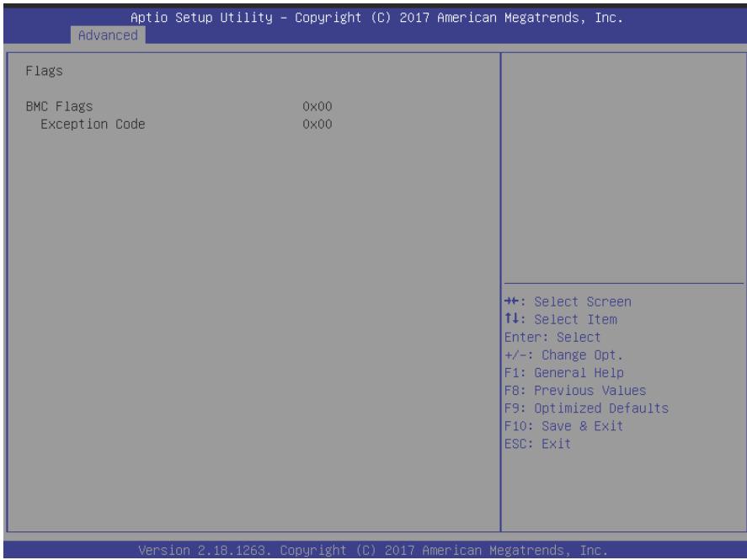The height and width of the screenshot is (560, 747).
Task: Click the ESC: Exit hint
Action: pos(537,444)
